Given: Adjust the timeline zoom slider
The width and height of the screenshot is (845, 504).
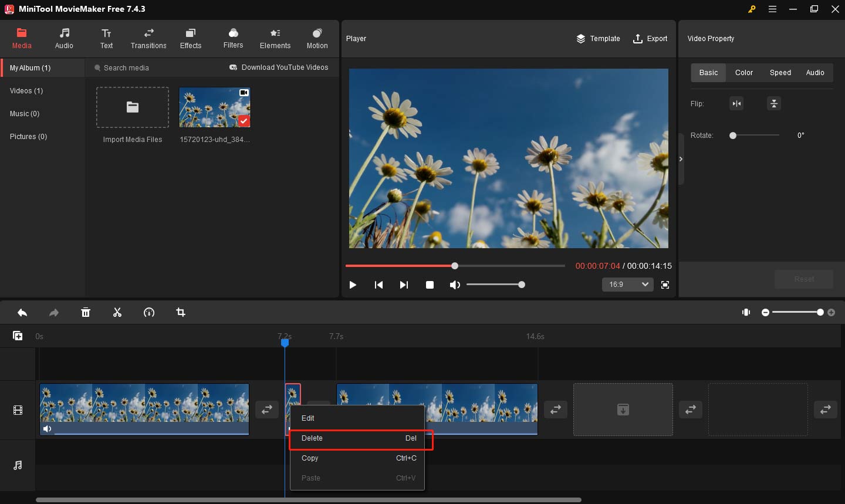Looking at the screenshot, I should coord(798,313).
